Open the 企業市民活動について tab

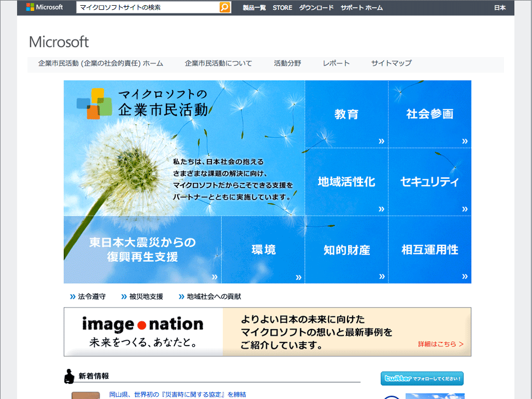pos(218,63)
